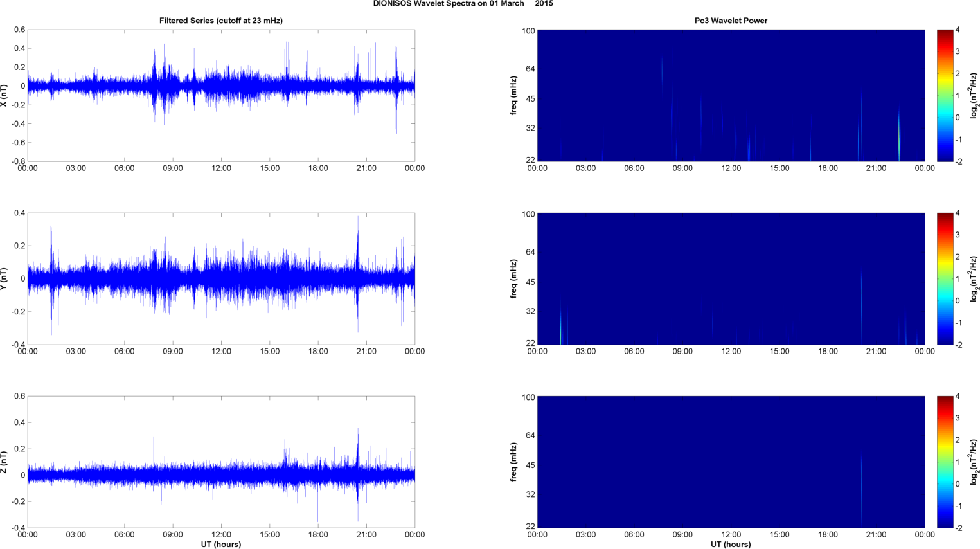Click the '45' frequency tick of Z-row spectrogram
The height and width of the screenshot is (549, 980).
pyautogui.click(x=530, y=465)
